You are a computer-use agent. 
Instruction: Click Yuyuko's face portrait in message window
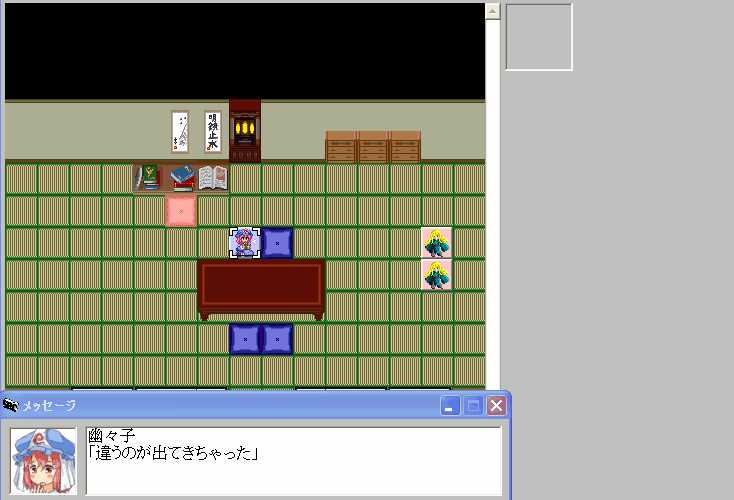point(44,461)
